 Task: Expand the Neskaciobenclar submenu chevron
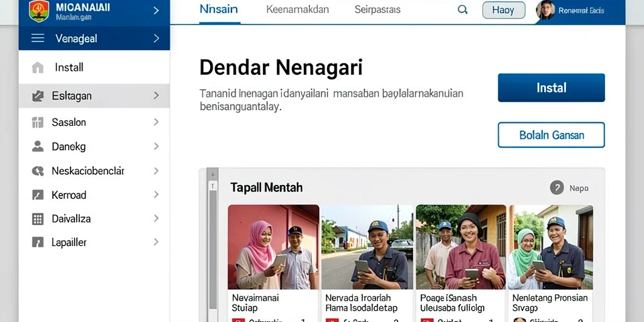tap(156, 171)
